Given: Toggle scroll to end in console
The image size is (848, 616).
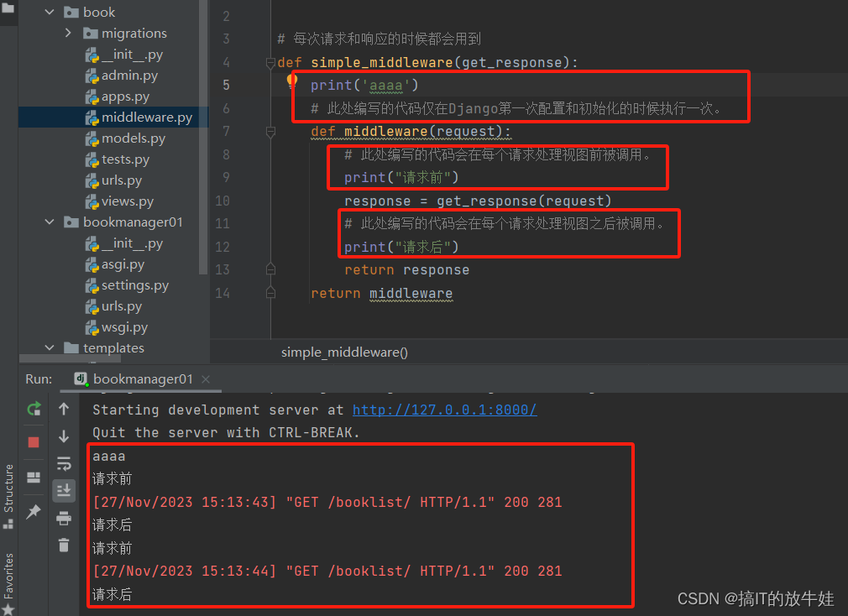Looking at the screenshot, I should point(64,491).
